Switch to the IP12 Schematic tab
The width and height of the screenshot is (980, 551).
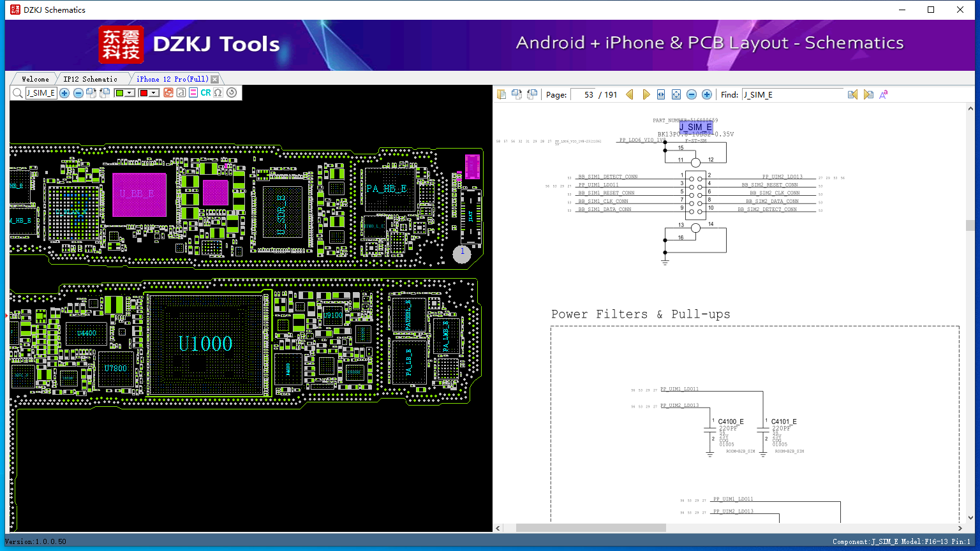[x=90, y=79]
